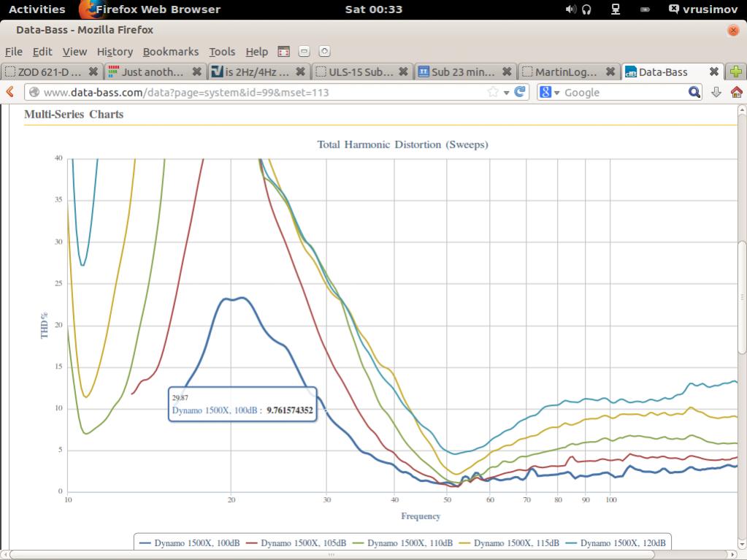Viewport: 747px width, 560px height.
Task: Click the red grid icon beside Help menu
Action: click(283, 51)
